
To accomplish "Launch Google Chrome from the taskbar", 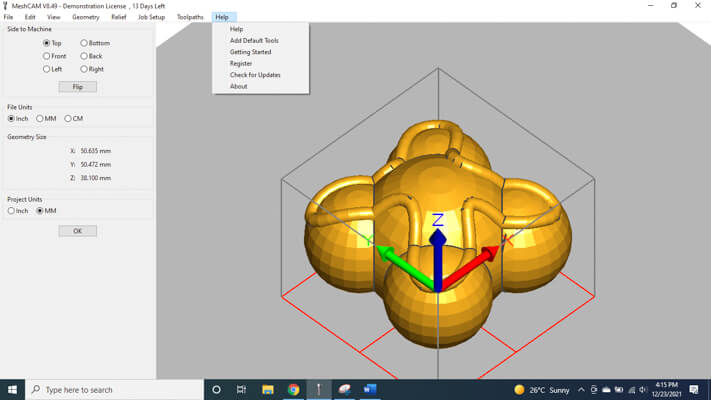I will (x=293, y=389).
